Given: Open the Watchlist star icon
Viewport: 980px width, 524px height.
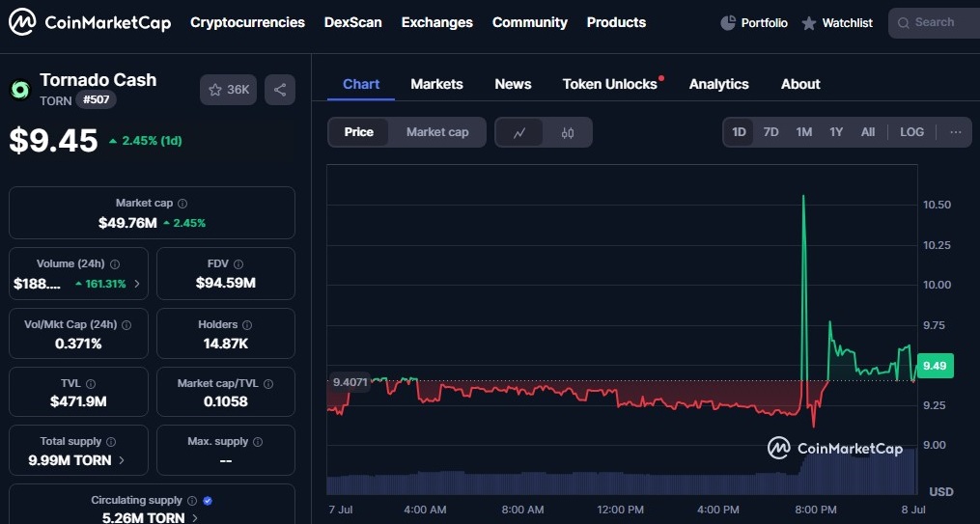Looking at the screenshot, I should pyautogui.click(x=809, y=24).
